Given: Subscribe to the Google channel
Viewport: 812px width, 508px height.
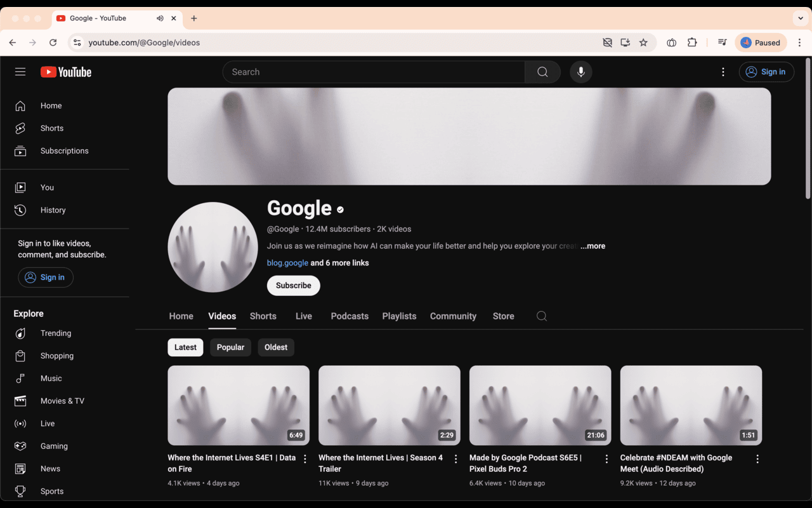Looking at the screenshot, I should [x=294, y=286].
